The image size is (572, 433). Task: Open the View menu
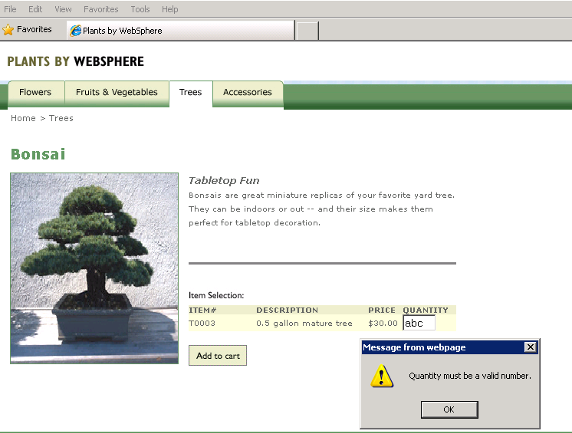pos(63,9)
